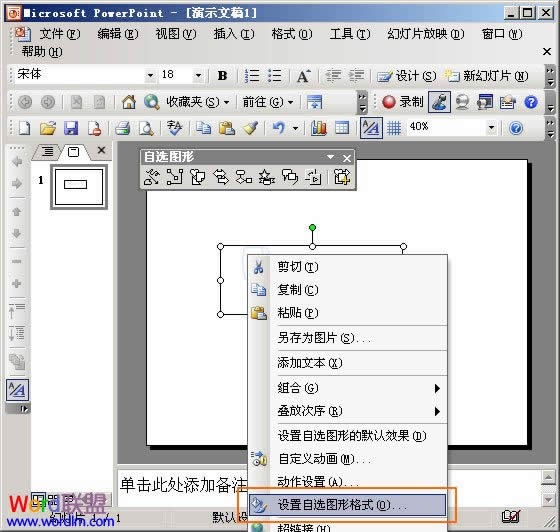
Task: Open the zoom 40% dropdown
Action: click(x=491, y=127)
